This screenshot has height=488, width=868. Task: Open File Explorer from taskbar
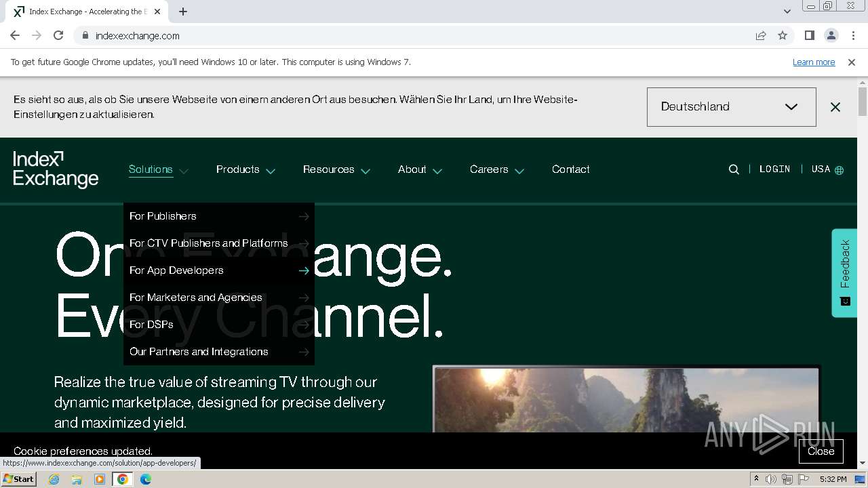[x=77, y=479]
